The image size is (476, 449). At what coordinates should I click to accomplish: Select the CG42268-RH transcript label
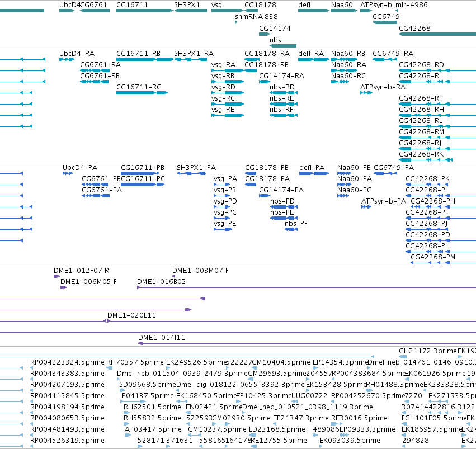421,110
